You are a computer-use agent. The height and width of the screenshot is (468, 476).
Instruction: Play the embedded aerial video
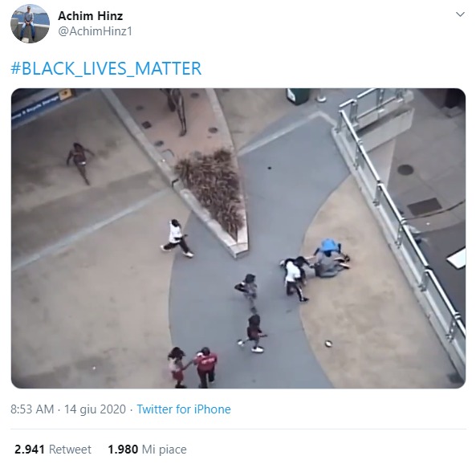click(238, 238)
